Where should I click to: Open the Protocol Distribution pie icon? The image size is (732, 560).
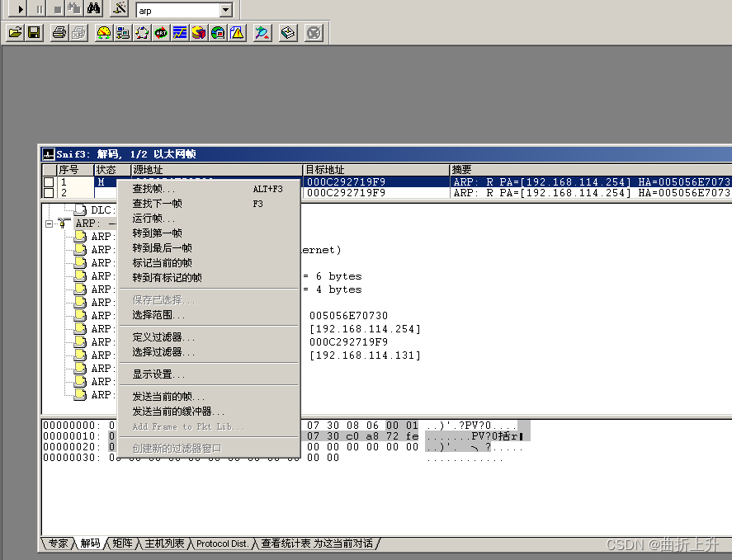click(199, 33)
